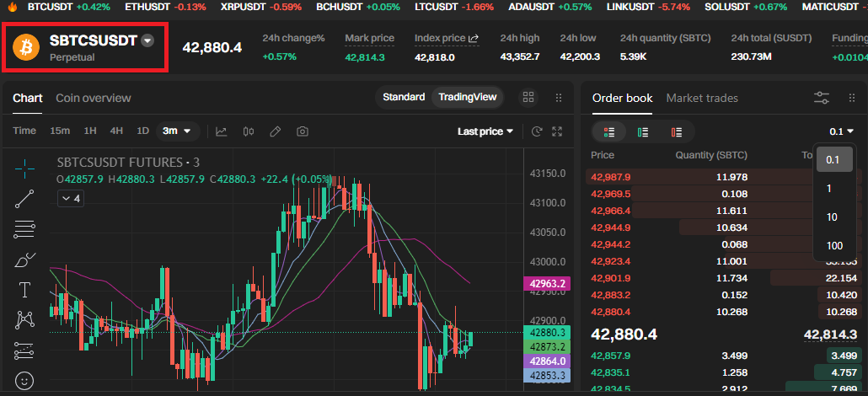868x396 pixels.
Task: Take a chart snapshot with camera icon
Action: pos(302,131)
